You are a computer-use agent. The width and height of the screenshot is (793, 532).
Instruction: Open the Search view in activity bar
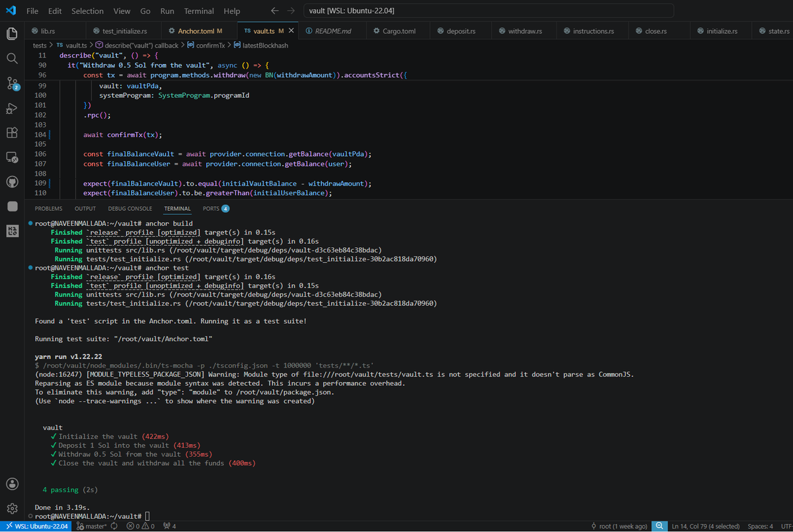(x=12, y=58)
